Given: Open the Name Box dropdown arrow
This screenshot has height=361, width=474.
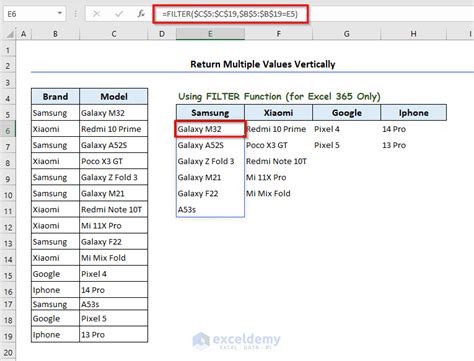Looking at the screenshot, I should click(x=60, y=14).
